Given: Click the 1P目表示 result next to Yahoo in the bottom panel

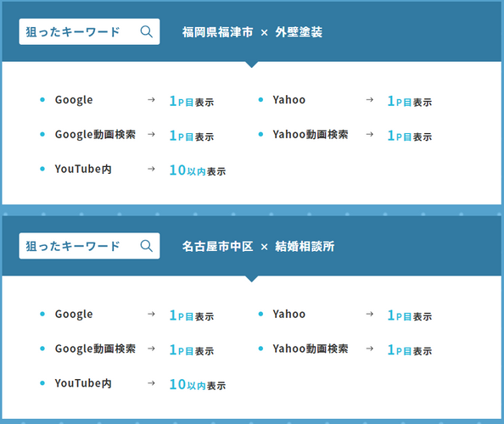Looking at the screenshot, I should 410,315.
